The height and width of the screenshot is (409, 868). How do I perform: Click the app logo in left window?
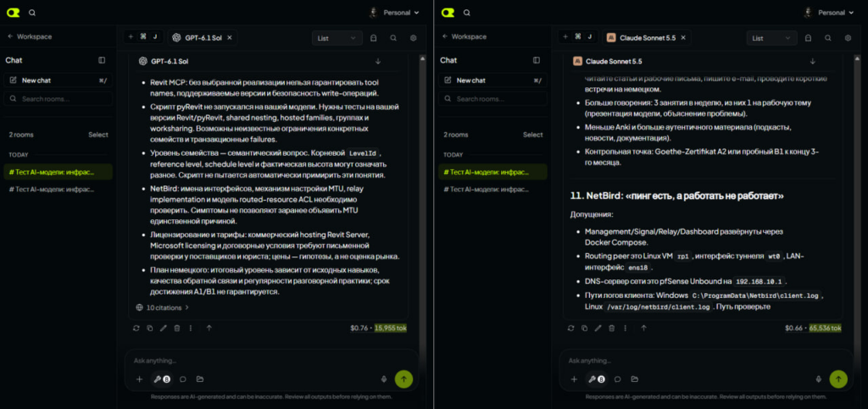pos(13,12)
